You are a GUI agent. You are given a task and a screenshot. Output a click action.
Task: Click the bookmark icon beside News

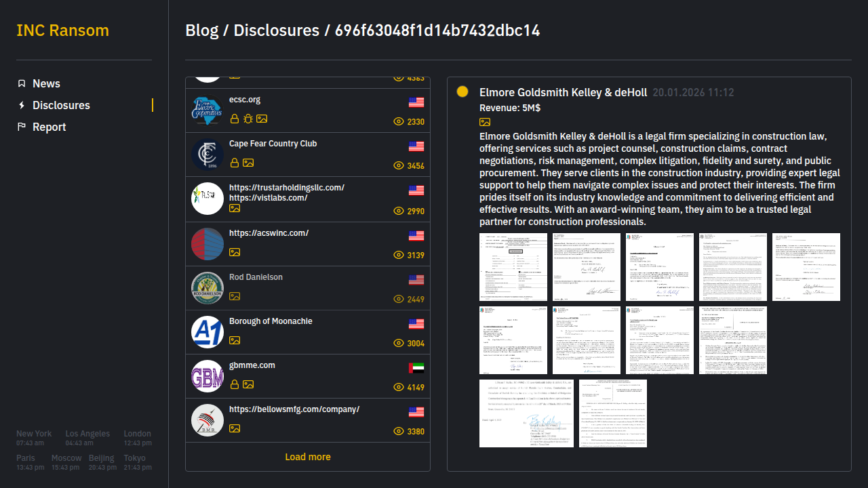22,83
